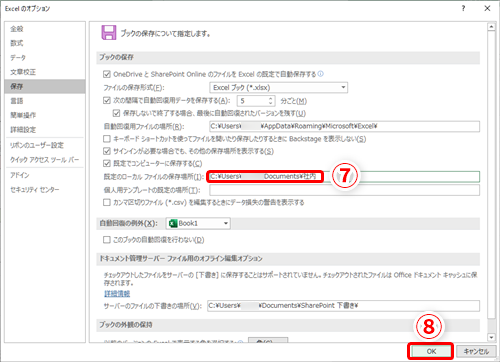The width and height of the screenshot is (500, 362).
Task: Toggle autorecover data save interval checkbox
Action: click(x=107, y=100)
